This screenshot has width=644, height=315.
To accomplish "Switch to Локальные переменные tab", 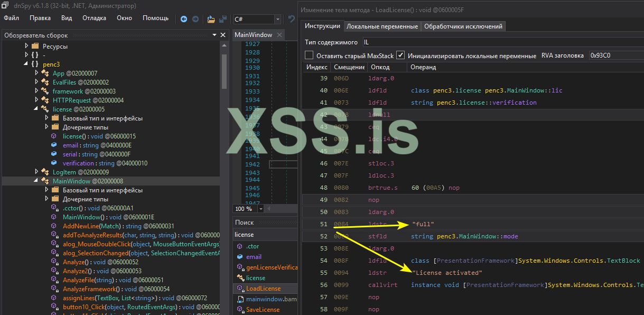I will coord(382,26).
